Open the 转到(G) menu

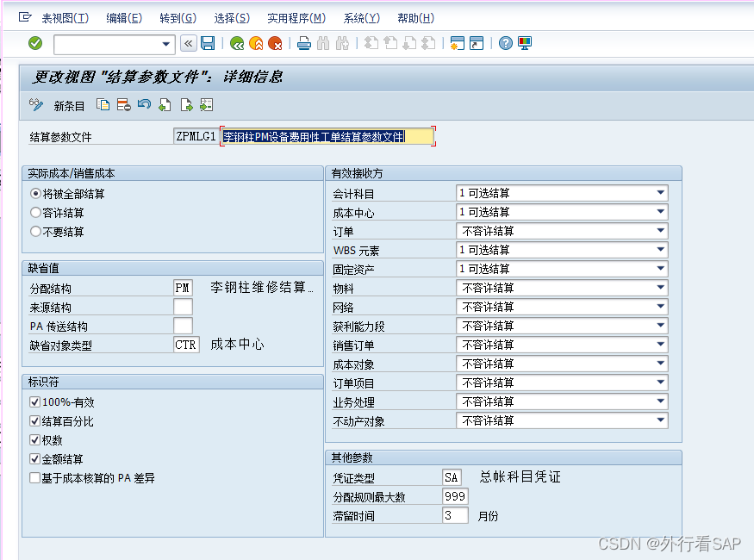[x=178, y=18]
